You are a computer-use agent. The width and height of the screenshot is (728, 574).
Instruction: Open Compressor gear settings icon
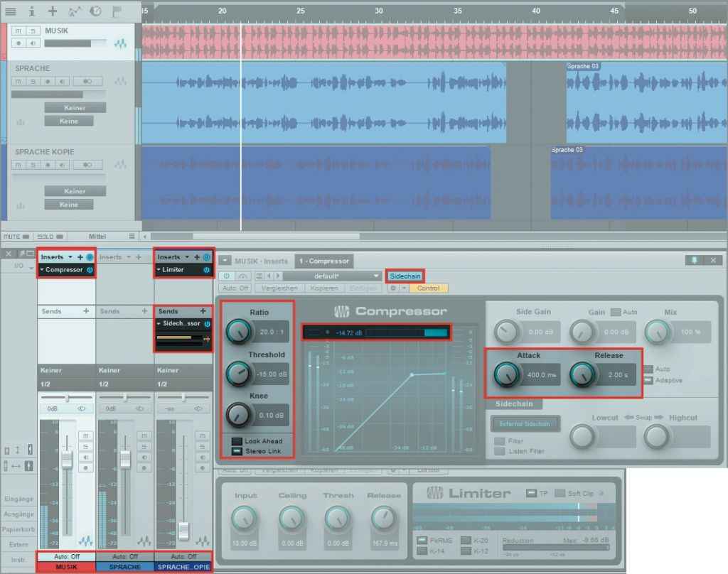[393, 288]
